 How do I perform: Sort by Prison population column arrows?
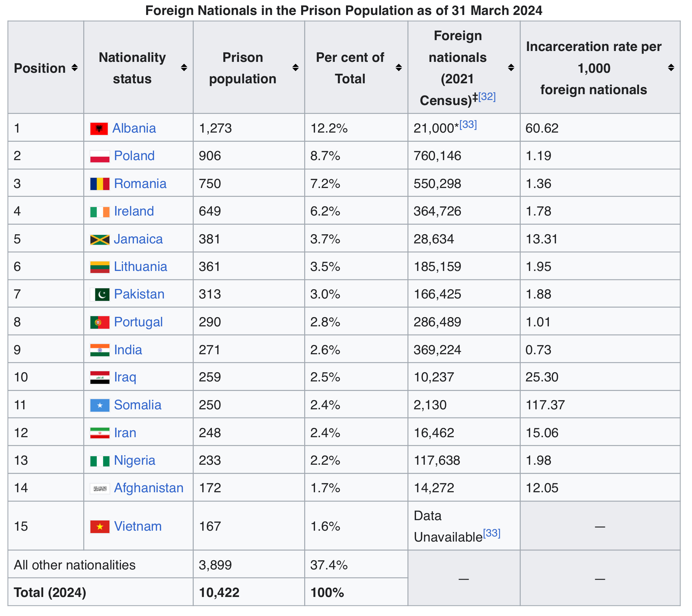(x=295, y=68)
